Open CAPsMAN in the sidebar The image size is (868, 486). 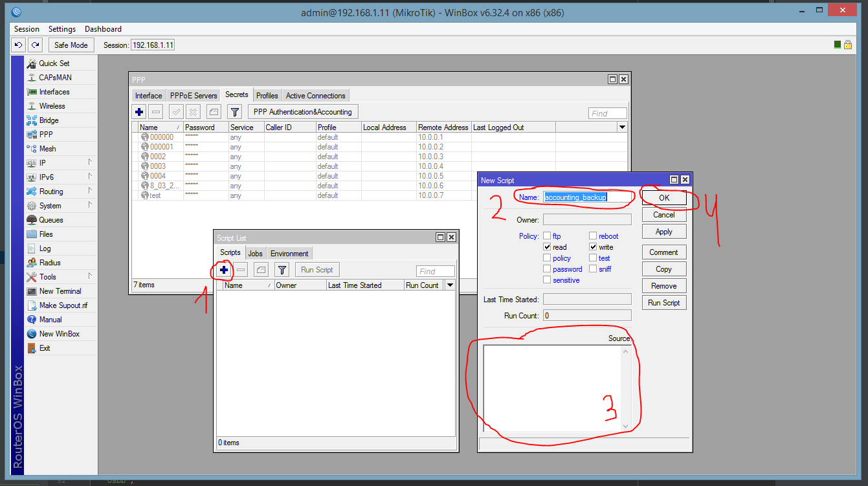pos(55,78)
